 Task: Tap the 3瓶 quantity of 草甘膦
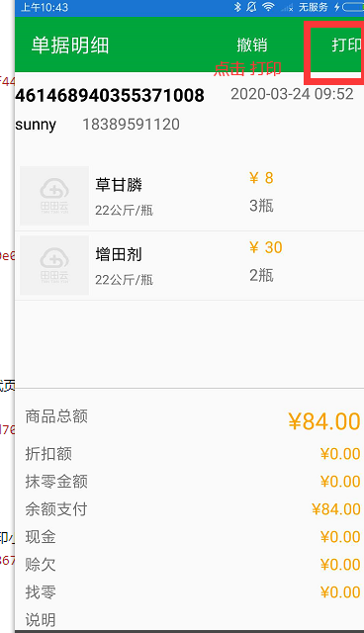click(x=261, y=206)
